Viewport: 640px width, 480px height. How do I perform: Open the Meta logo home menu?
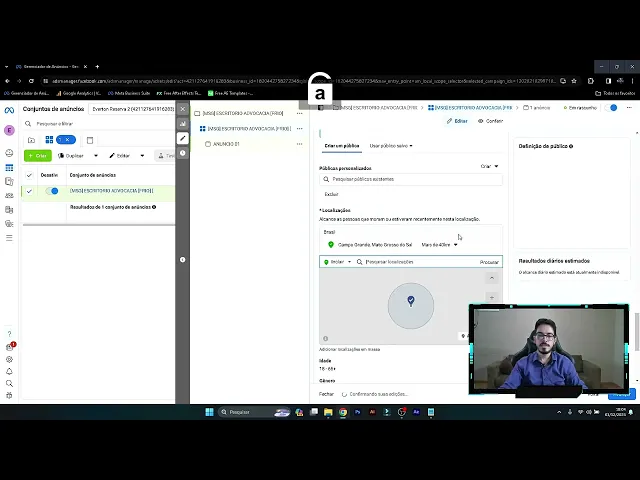[9, 110]
